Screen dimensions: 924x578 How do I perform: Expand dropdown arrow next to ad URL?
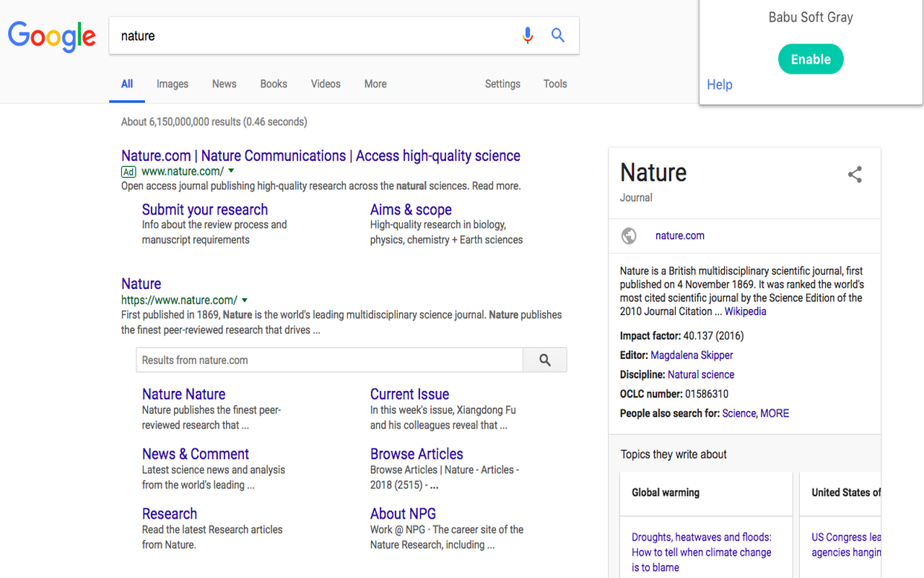(x=231, y=171)
